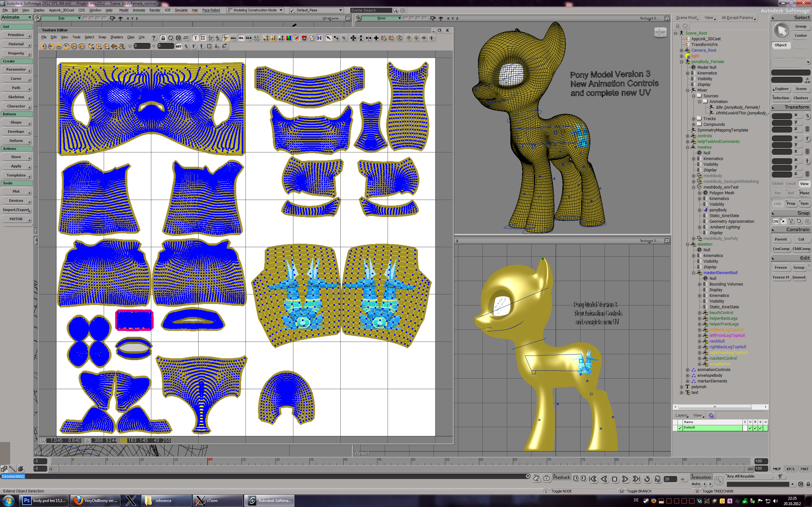The image size is (812, 507).
Task: Click the stop playback button
Action: (614, 479)
